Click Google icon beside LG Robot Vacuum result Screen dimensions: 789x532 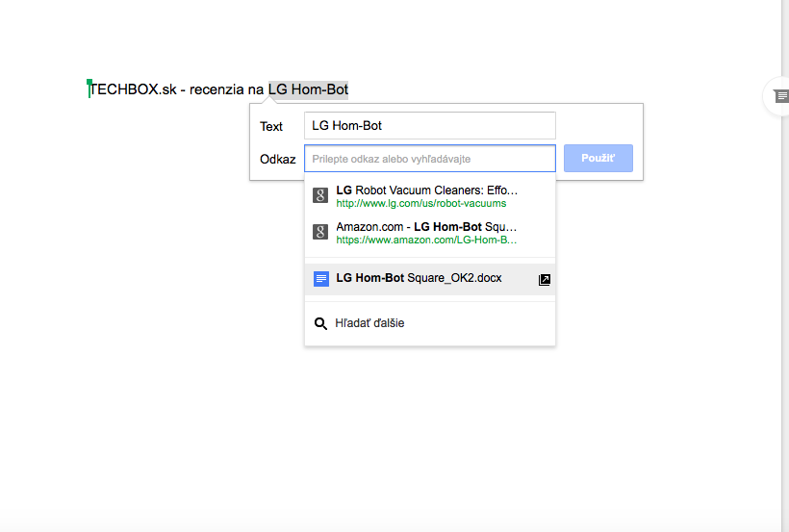(x=320, y=194)
